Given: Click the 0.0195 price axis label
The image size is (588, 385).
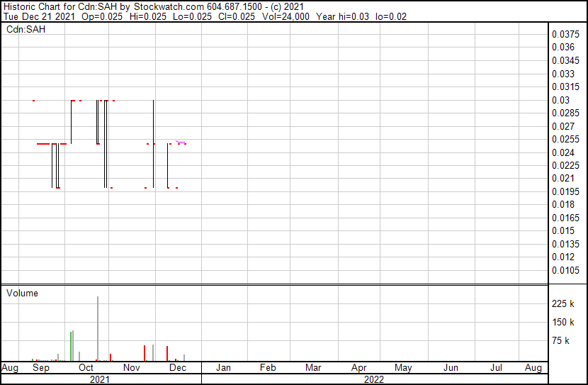Looking at the screenshot, I should (565, 191).
